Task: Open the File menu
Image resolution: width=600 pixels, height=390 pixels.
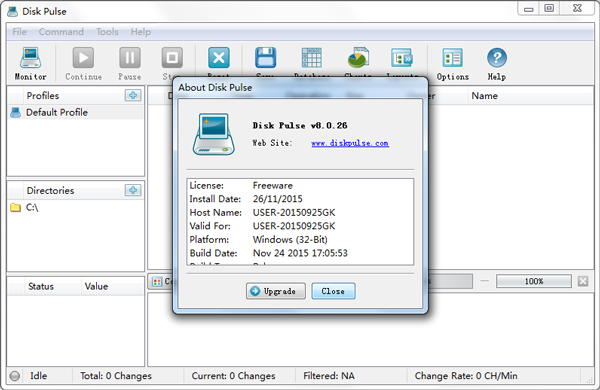Action: [20, 32]
